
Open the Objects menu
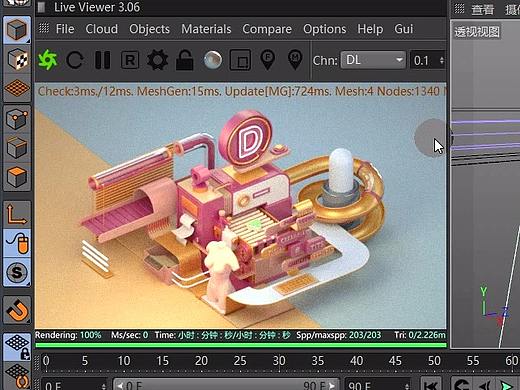click(150, 29)
